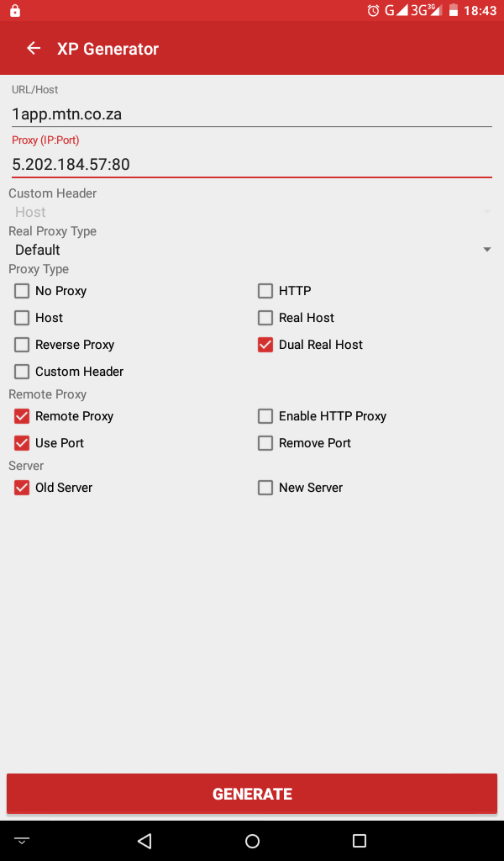This screenshot has width=504, height=861.
Task: Focus the URL/Host input field
Action: click(252, 114)
